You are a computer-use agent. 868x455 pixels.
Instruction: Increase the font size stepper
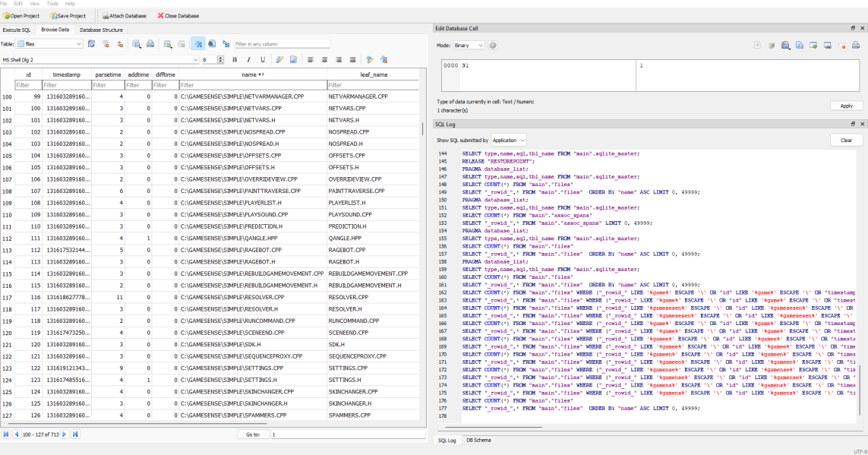pos(220,56)
